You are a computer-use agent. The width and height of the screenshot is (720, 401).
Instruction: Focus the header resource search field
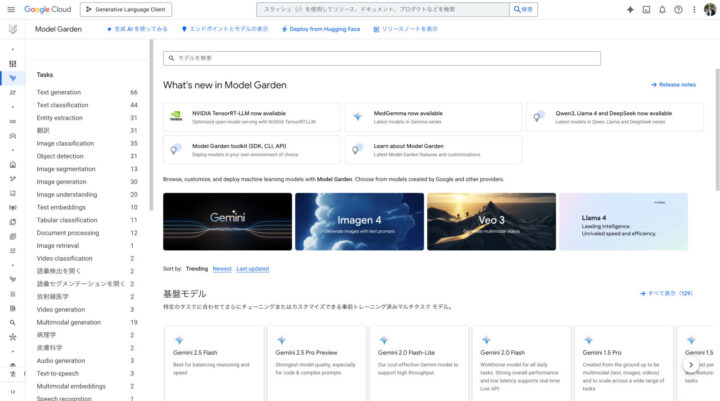(x=383, y=9)
